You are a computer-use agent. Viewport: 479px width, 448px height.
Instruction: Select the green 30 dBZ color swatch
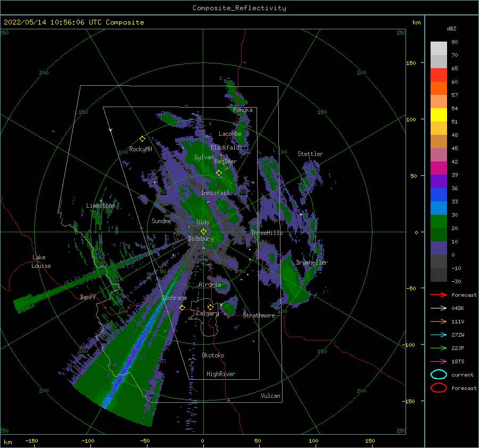click(x=439, y=222)
